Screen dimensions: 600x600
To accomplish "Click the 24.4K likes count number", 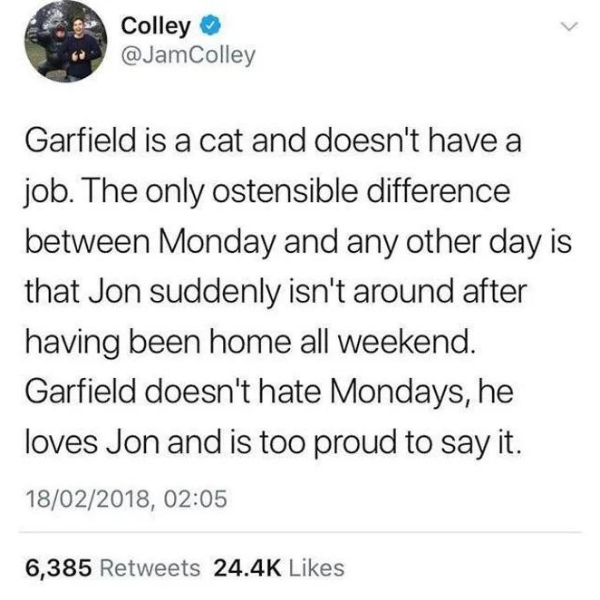I will pos(247,568).
